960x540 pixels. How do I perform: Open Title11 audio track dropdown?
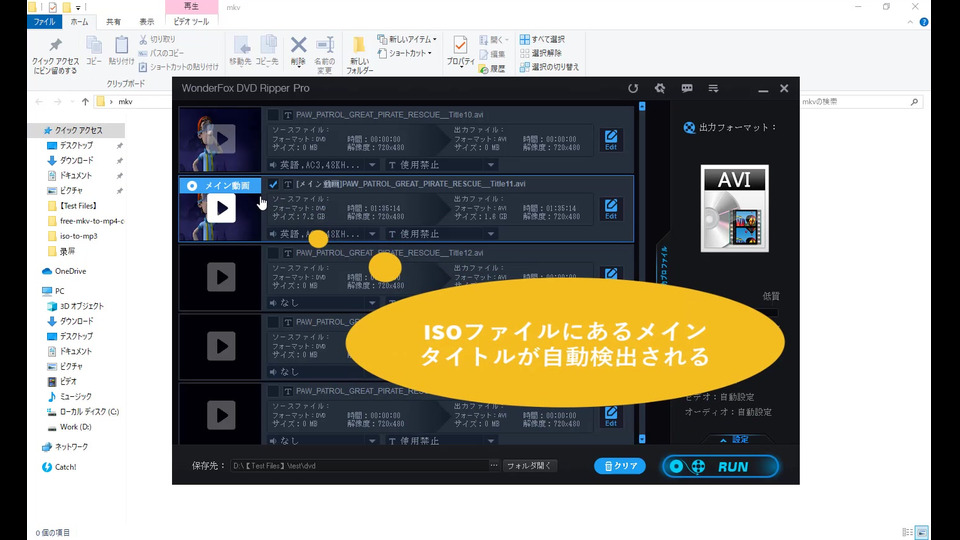pos(372,234)
